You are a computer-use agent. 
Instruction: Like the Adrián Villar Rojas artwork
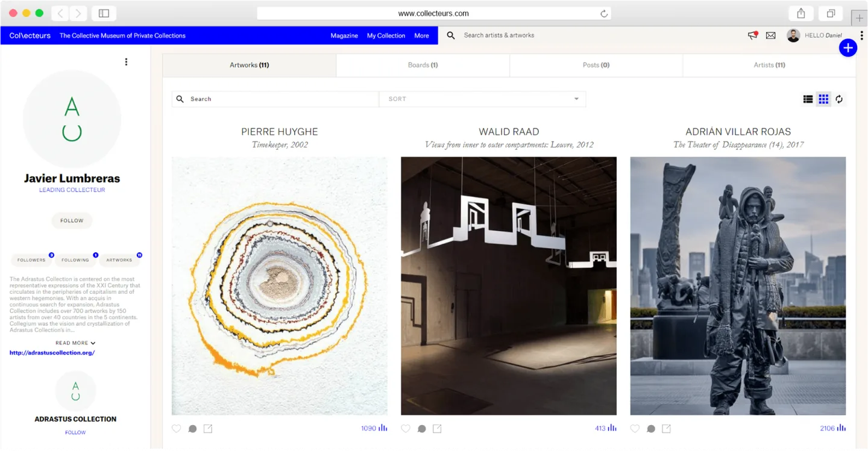click(635, 429)
